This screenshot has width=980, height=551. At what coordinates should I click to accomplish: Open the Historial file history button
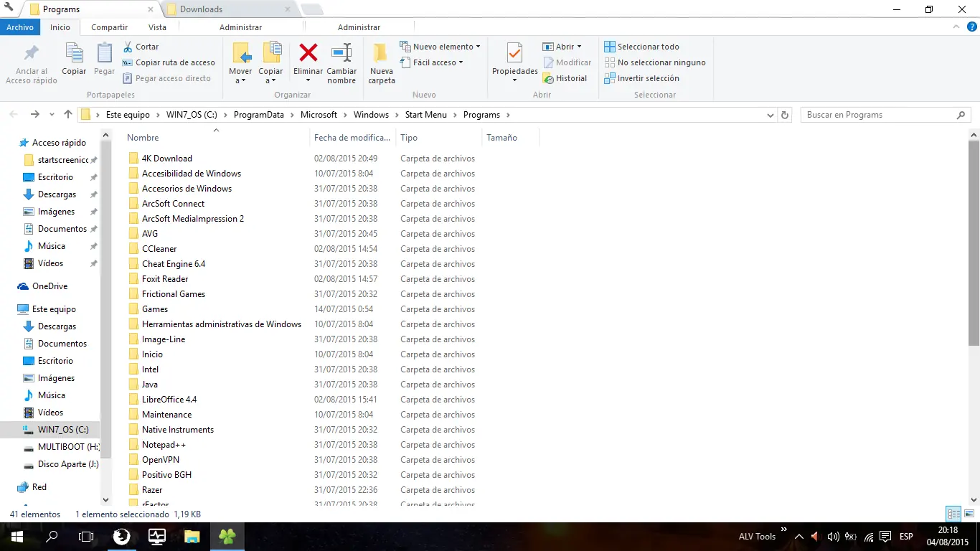(565, 78)
